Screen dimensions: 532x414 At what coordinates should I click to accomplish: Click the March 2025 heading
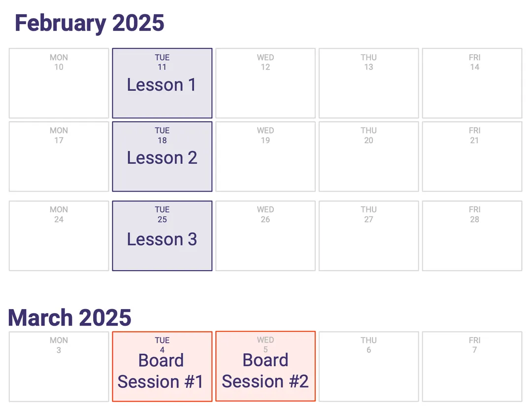tap(69, 318)
